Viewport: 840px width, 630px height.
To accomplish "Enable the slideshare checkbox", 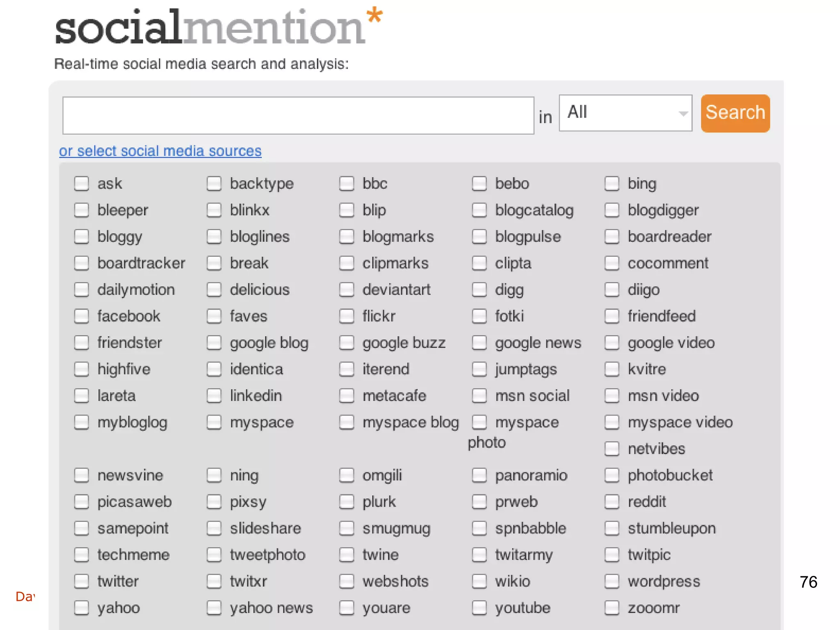I will [x=214, y=528].
